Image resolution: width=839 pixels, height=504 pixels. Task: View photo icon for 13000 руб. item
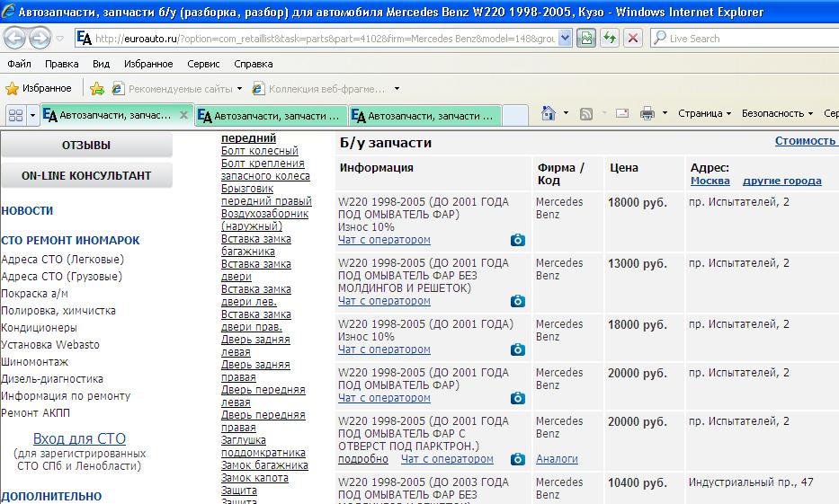point(517,301)
